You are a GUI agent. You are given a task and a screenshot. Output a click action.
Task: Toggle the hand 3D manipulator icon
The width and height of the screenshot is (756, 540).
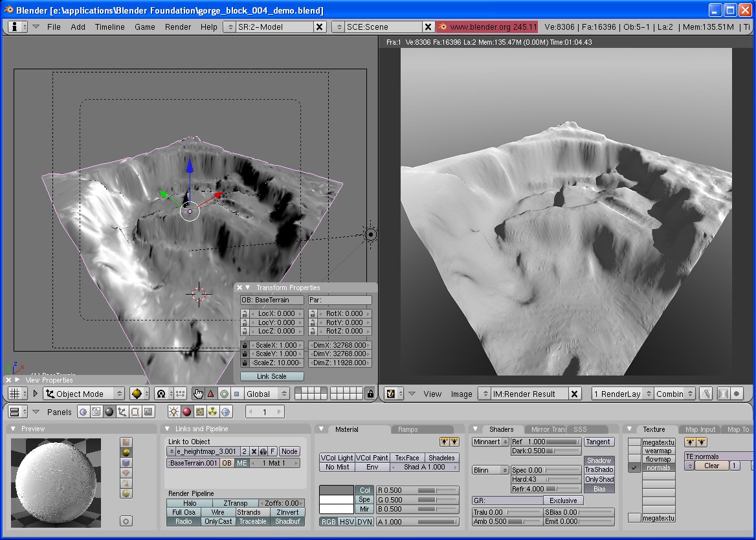pos(198,394)
